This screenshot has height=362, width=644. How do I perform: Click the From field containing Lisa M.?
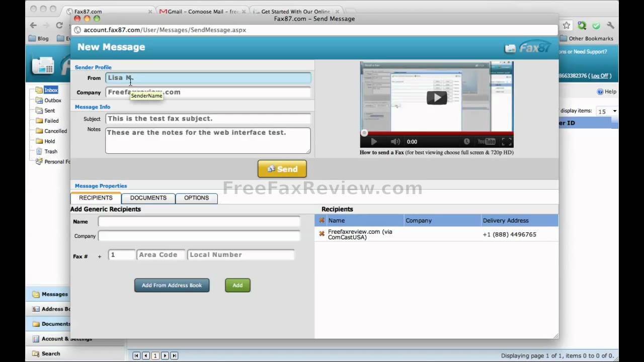208,78
